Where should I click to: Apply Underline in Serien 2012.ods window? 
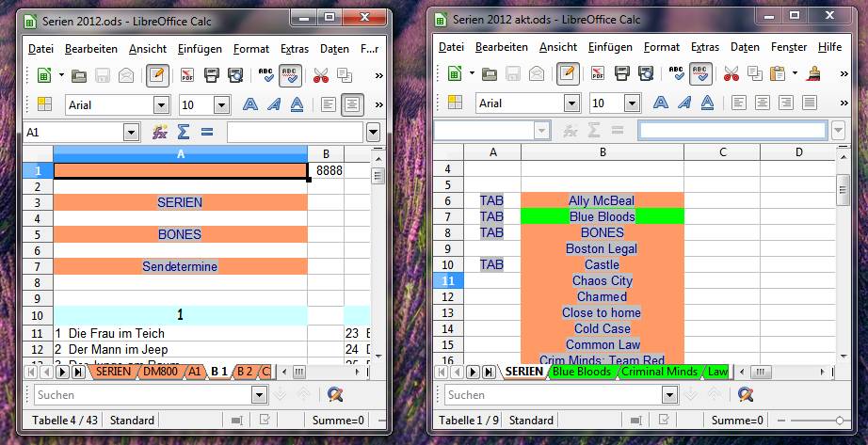[x=297, y=104]
